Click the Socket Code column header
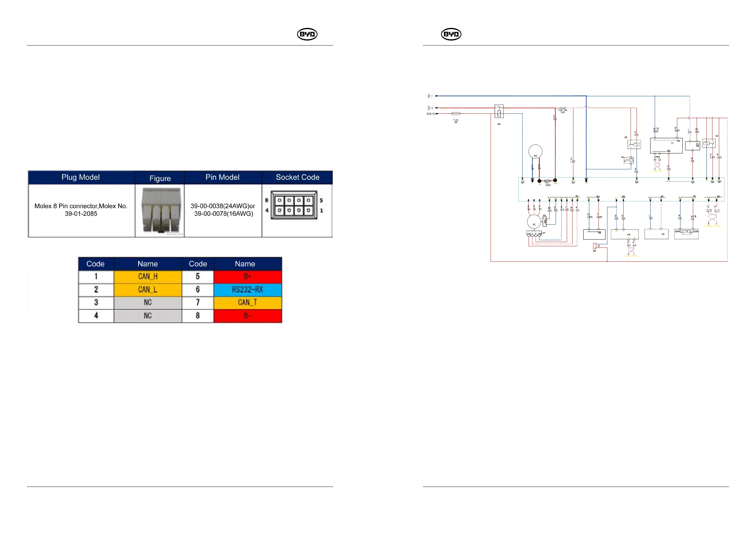756x535 pixels. pyautogui.click(x=297, y=177)
